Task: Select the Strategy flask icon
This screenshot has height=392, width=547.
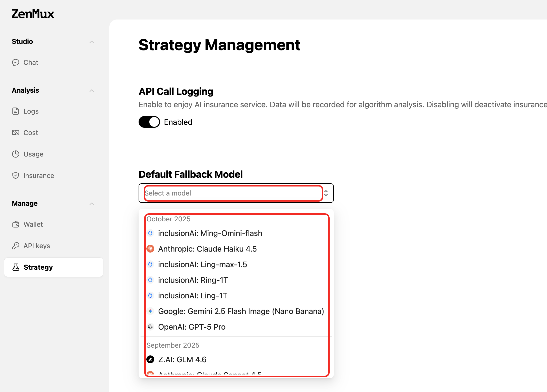Action: coord(16,267)
